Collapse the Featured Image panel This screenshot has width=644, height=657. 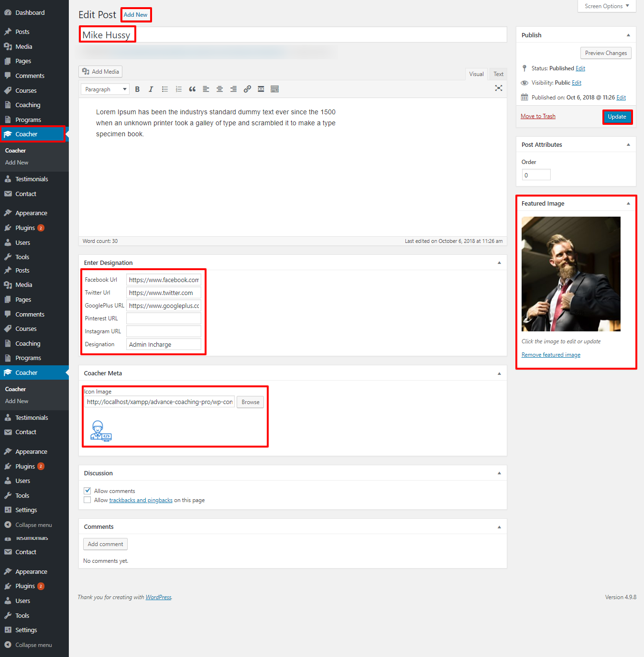tap(628, 204)
